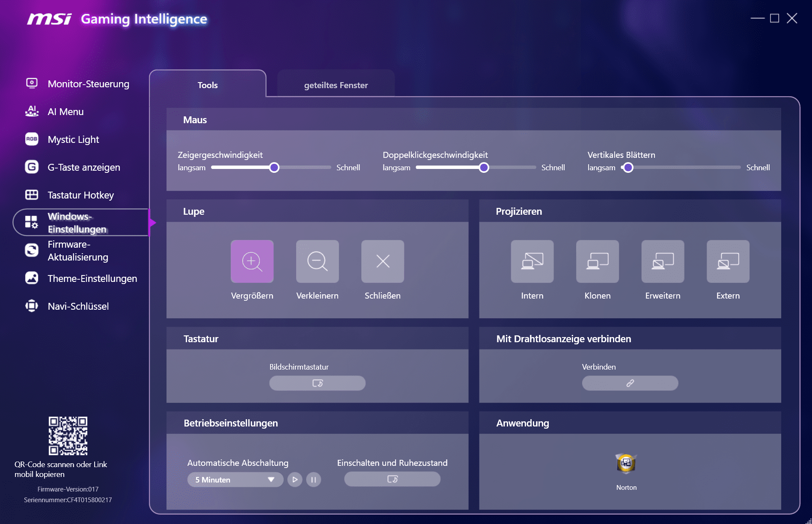
Task: Click the Tastatur Hotkey keyboard icon
Action: pyautogui.click(x=32, y=195)
